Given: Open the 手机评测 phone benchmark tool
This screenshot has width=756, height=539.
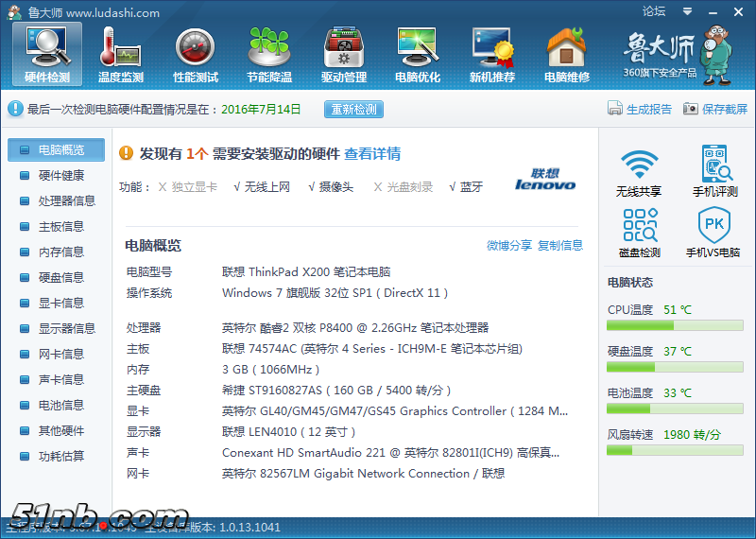Looking at the screenshot, I should pos(716,171).
